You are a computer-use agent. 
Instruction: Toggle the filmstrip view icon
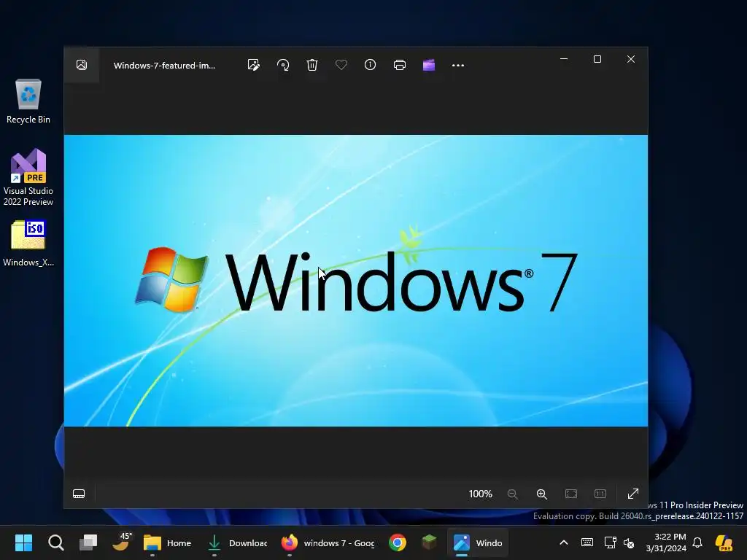point(79,494)
